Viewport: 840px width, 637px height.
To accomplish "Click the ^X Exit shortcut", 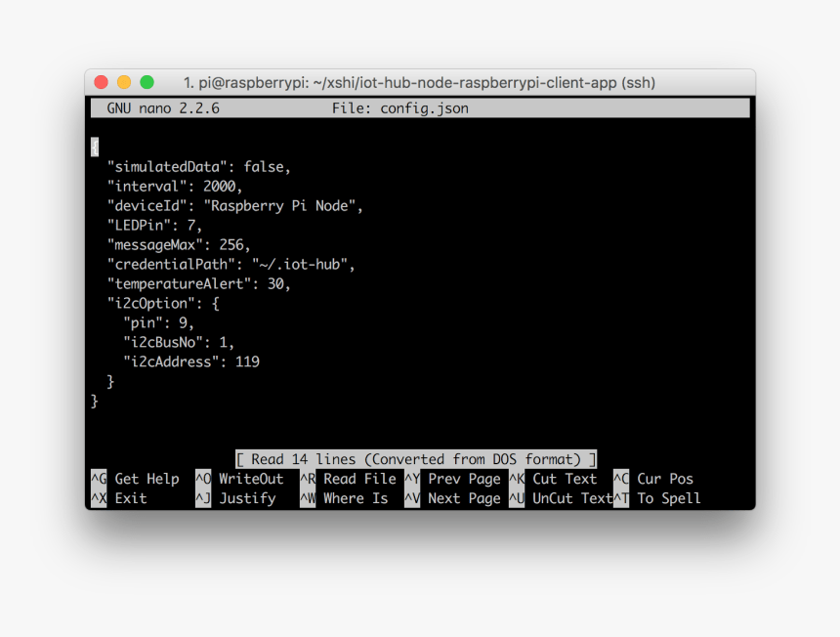I will coord(119,499).
